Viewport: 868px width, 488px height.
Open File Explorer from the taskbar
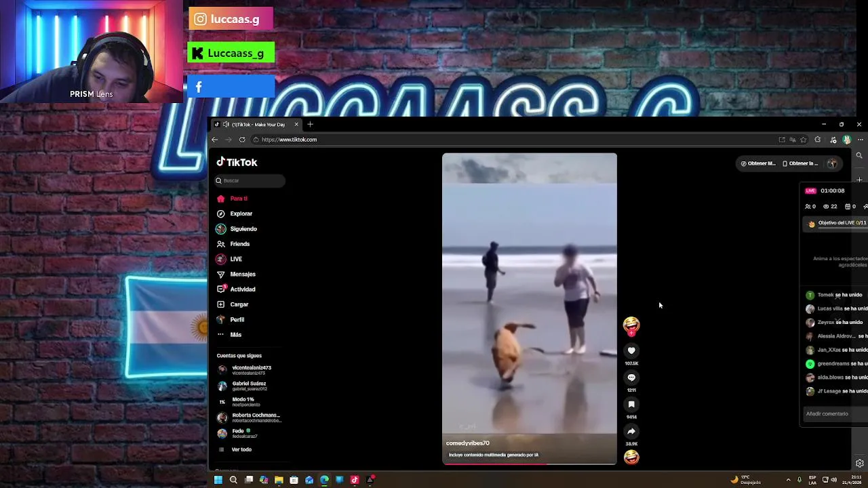click(x=279, y=480)
